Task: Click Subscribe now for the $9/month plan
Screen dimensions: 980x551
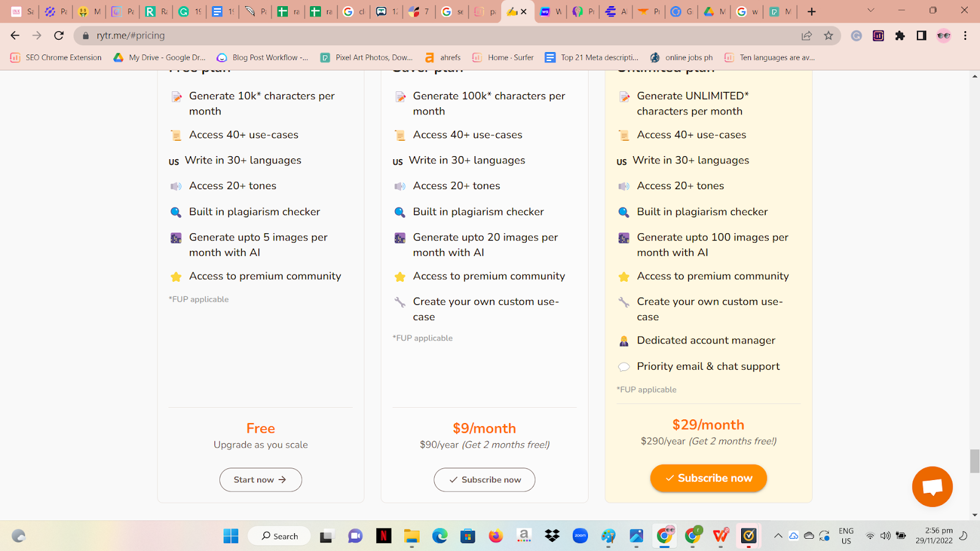Action: pyautogui.click(x=484, y=480)
